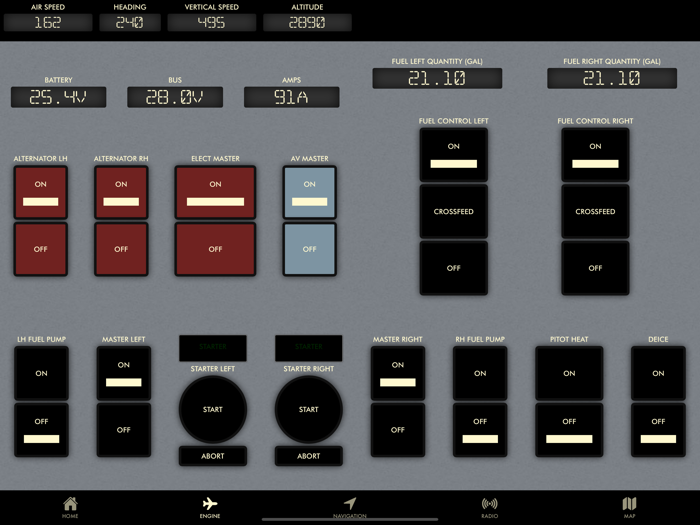Disable AV Master with OFF switch
The image size is (700, 525).
pyautogui.click(x=309, y=249)
